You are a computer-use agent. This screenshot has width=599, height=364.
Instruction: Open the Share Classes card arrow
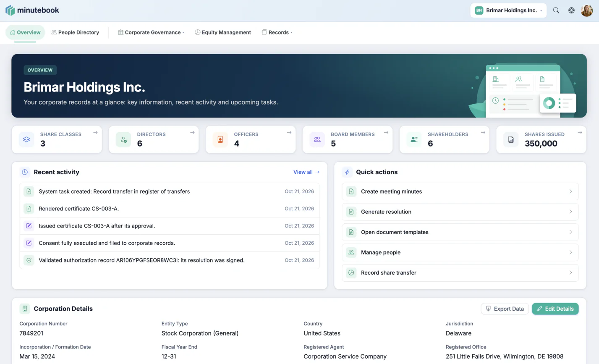pos(95,133)
